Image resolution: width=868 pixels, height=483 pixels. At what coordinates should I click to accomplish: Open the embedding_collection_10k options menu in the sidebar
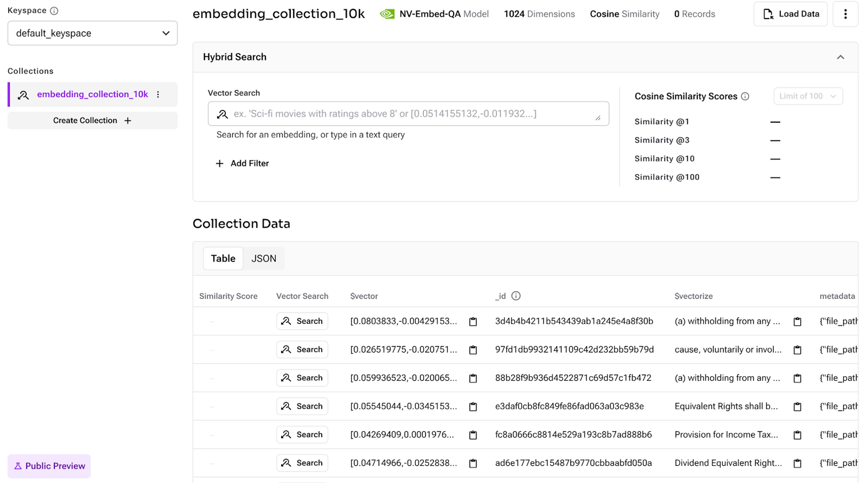[x=158, y=94]
